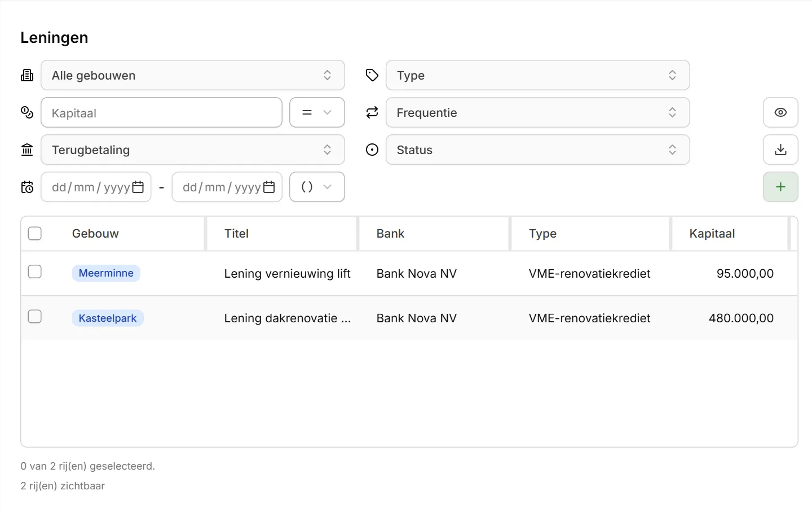Screen dimensions: 812x508
Task: Open the Frequentie filter dropdown
Action: coord(538,112)
